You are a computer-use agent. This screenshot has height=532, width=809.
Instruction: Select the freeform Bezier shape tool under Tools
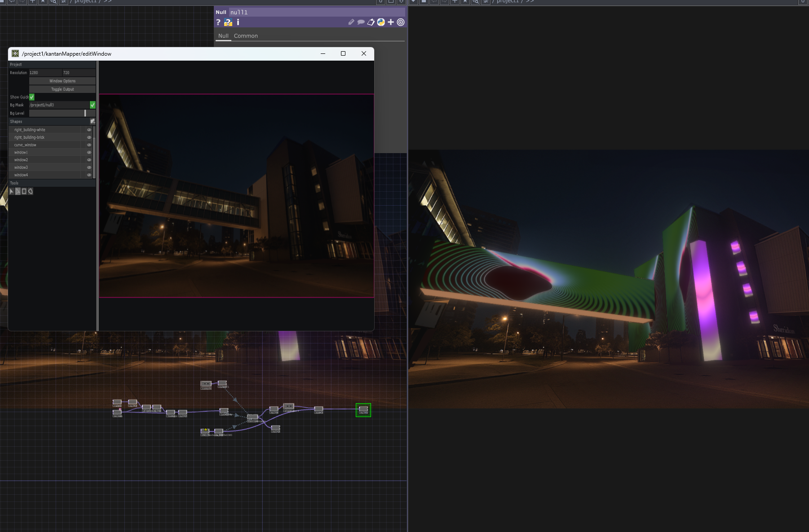pos(30,191)
